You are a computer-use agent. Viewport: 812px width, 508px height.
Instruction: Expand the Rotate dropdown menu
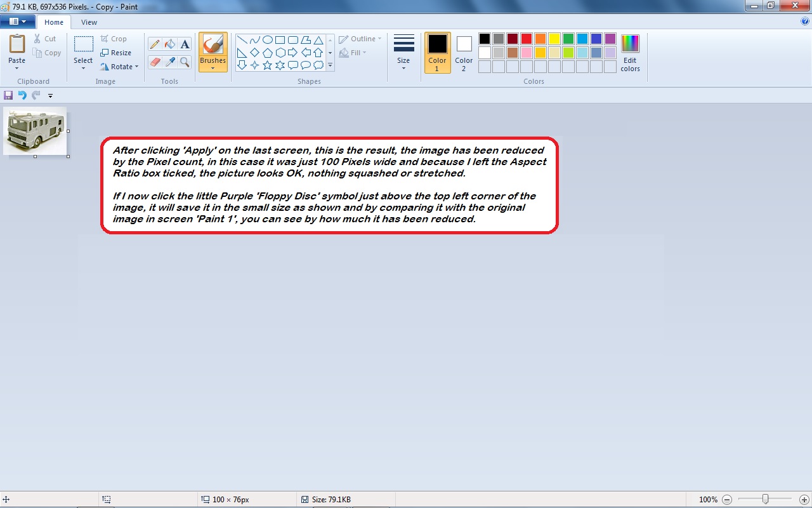click(x=136, y=67)
